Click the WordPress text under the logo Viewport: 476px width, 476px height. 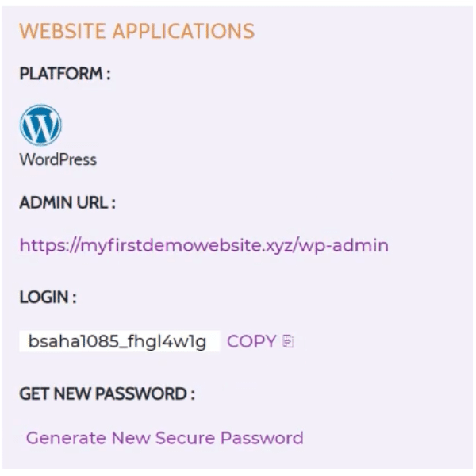click(x=58, y=159)
